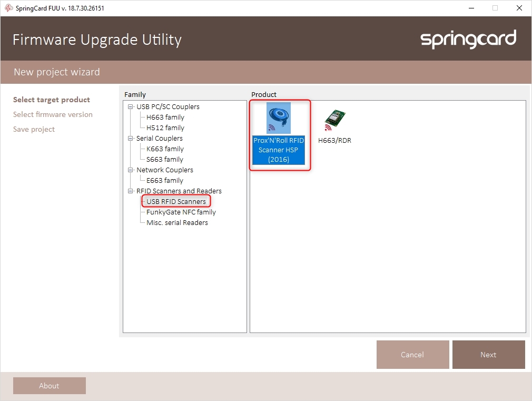
Task: Select S663 family in the tree
Action: coord(164,159)
